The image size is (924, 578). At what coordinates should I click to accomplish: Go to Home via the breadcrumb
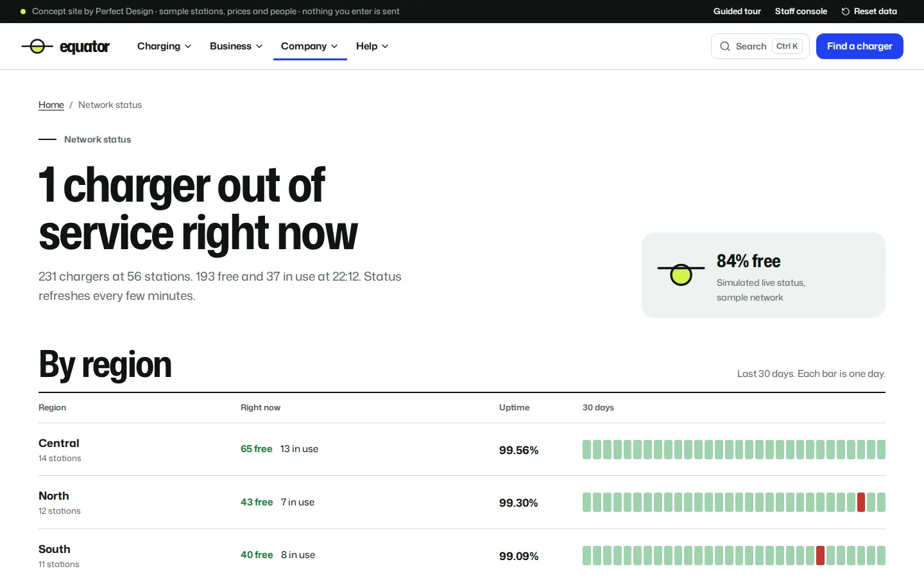[x=51, y=105]
